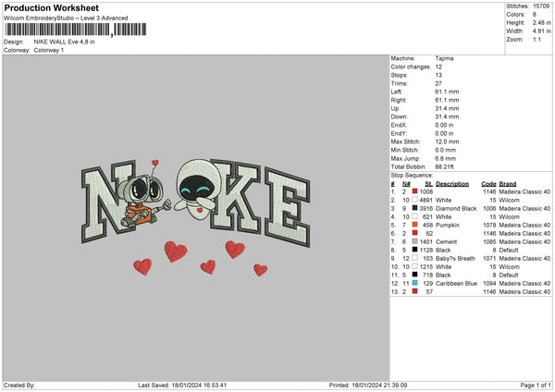Click stitches count '15709'

[541, 6]
